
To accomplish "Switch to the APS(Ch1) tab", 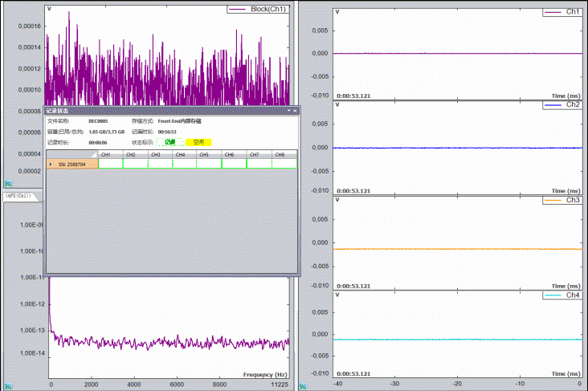I will pyautogui.click(x=18, y=195).
